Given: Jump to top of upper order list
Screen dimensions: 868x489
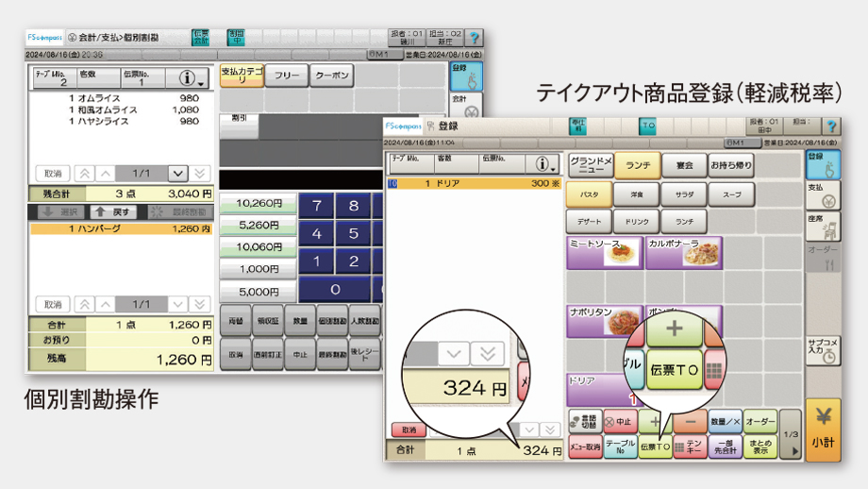Looking at the screenshot, I should click(84, 174).
